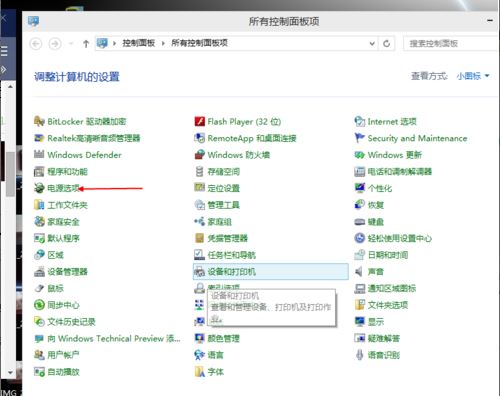The height and width of the screenshot is (396, 500).
Task: Click 向 Windows Technical Preview 添... link
Action: [x=114, y=338]
